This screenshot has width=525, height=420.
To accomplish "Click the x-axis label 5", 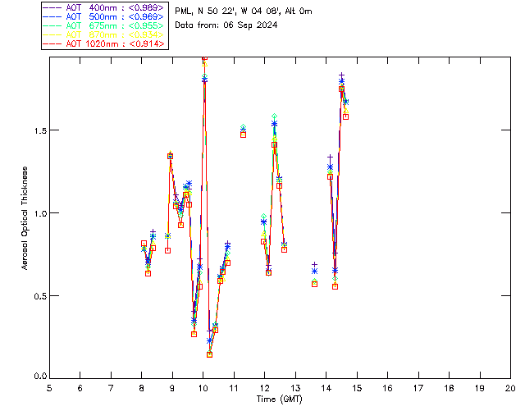I will click(49, 388).
